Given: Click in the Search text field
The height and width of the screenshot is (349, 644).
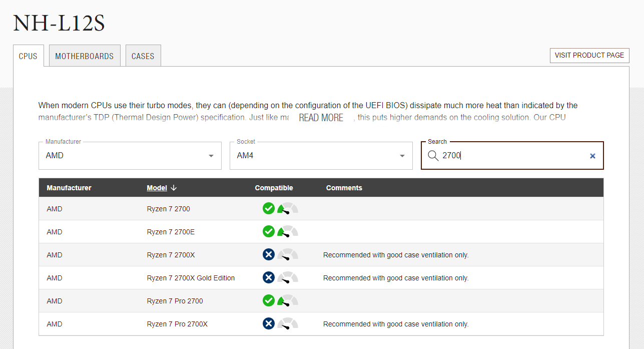Looking at the screenshot, I should point(510,156).
